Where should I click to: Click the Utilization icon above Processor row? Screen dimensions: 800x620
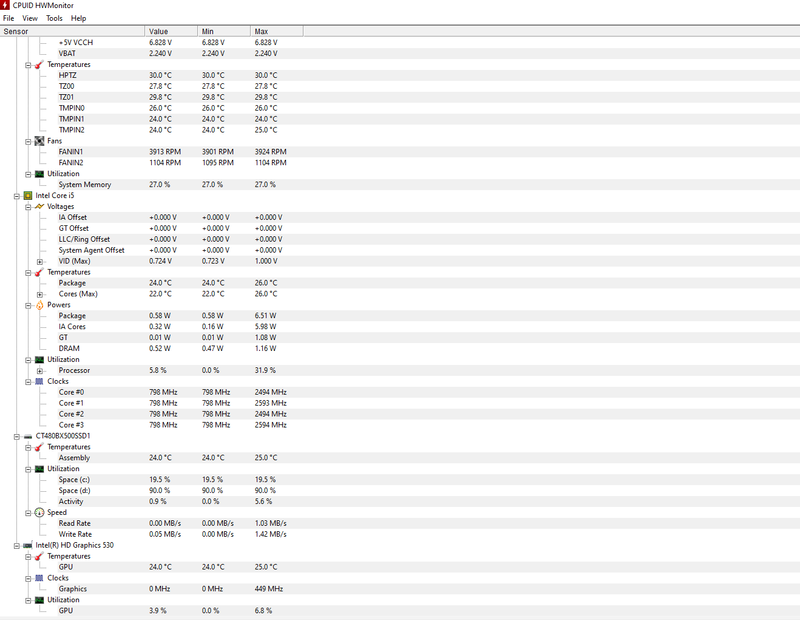(x=39, y=360)
